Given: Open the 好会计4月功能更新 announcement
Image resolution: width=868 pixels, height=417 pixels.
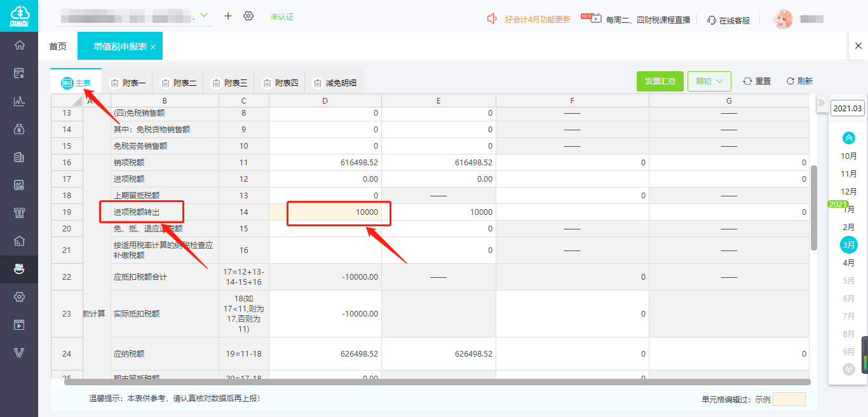Looking at the screenshot, I should point(538,20).
